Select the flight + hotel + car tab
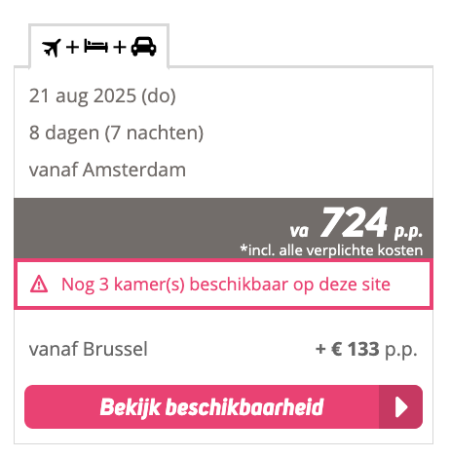This screenshot has width=450, height=458. 99,46
